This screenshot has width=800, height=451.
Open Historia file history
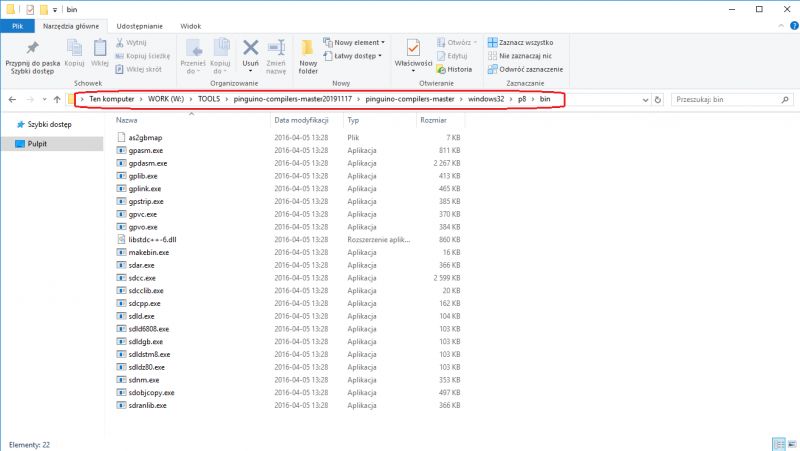click(x=454, y=69)
